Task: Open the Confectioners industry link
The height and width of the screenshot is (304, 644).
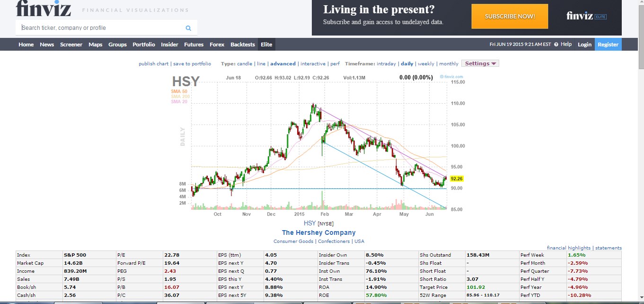Action: click(x=334, y=241)
